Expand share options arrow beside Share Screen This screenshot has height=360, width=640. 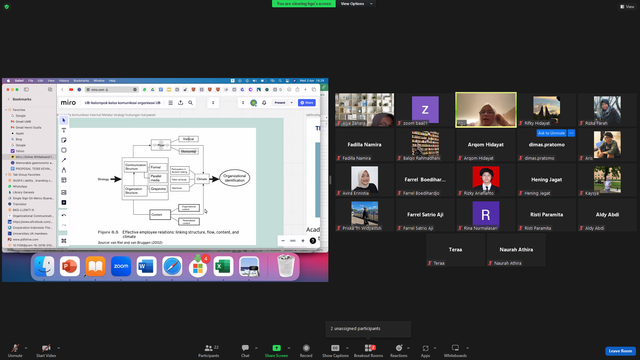[289, 348]
